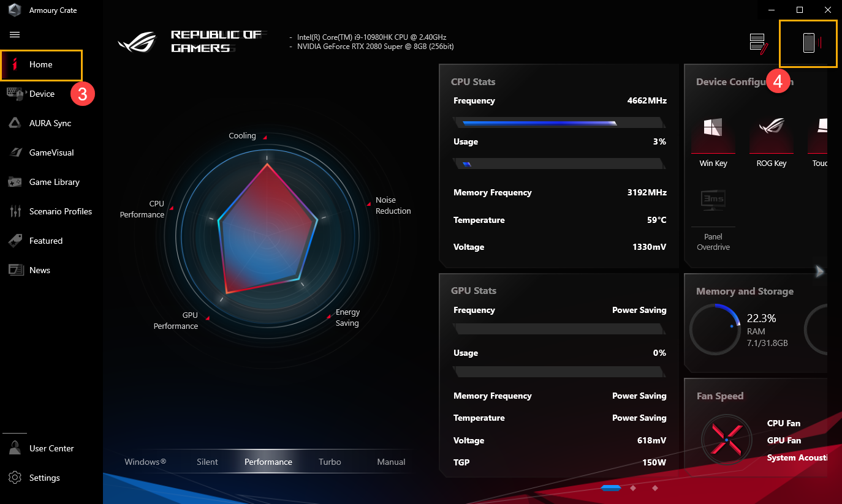842x504 pixels.
Task: Toggle the ROG Key icon
Action: (x=772, y=127)
